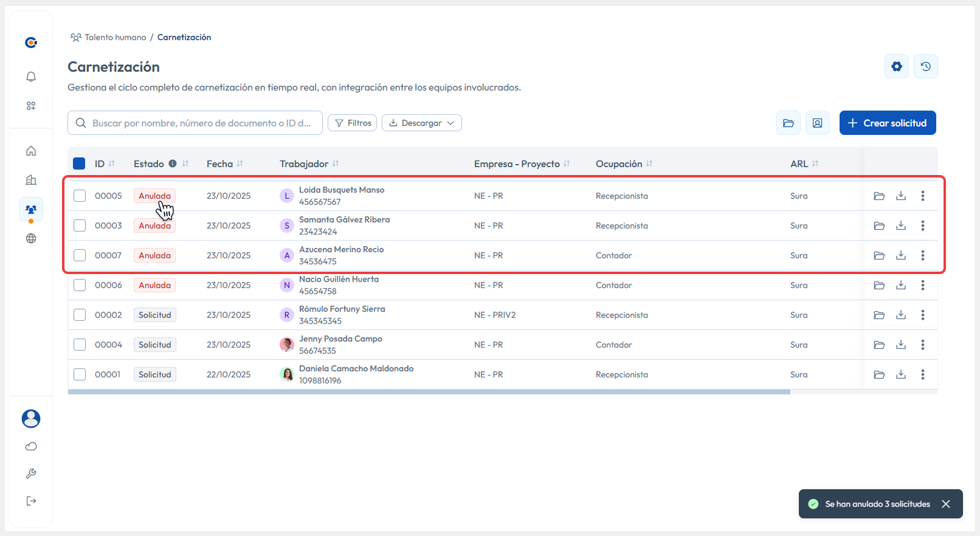Image resolution: width=980 pixels, height=536 pixels.
Task: Open folder icon for Loida Busquets Manso
Action: coord(878,196)
